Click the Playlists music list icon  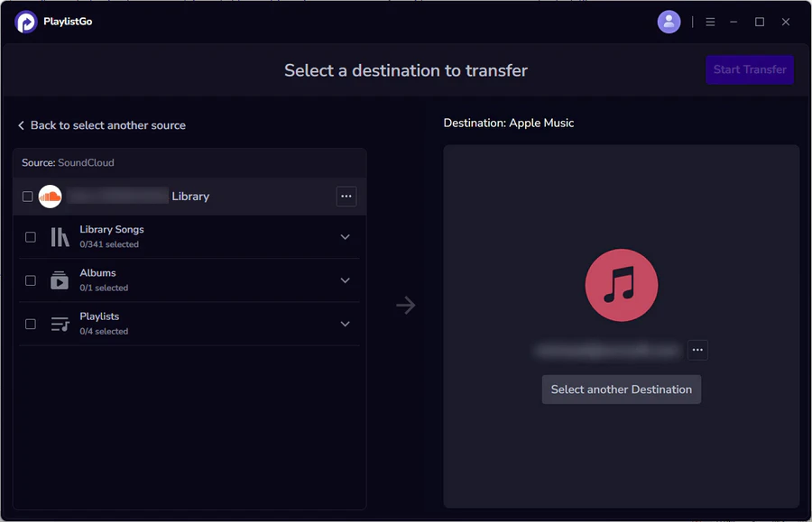(x=60, y=324)
